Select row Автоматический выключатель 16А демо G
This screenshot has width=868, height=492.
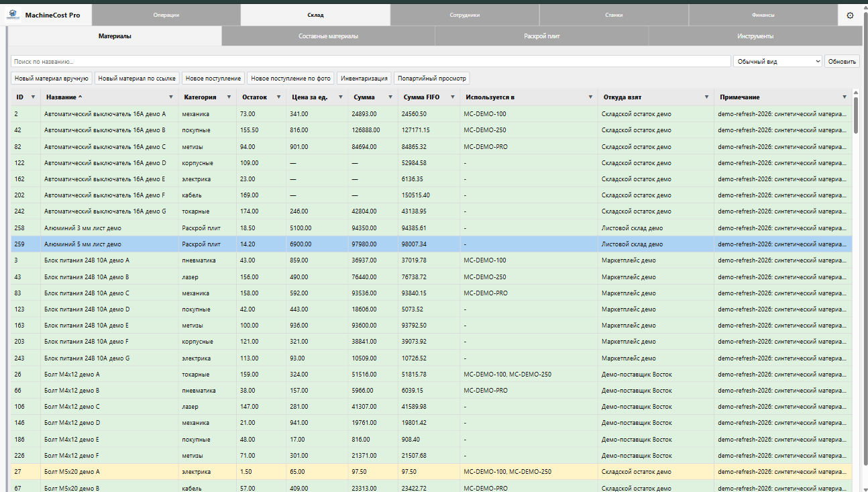point(431,211)
